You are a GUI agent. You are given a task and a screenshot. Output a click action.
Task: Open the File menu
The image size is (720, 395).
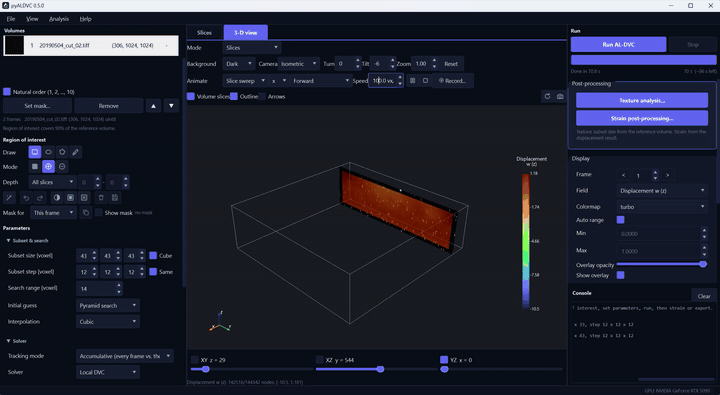pyautogui.click(x=11, y=19)
